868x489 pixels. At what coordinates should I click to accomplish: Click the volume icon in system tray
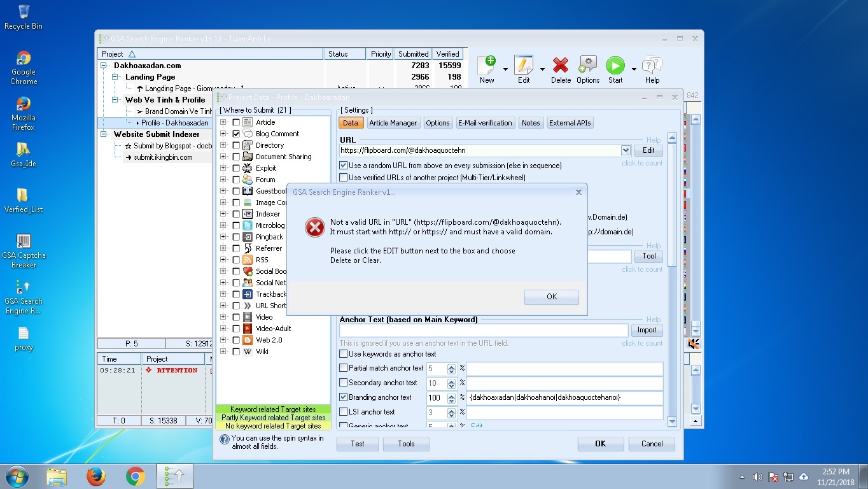pos(757,477)
